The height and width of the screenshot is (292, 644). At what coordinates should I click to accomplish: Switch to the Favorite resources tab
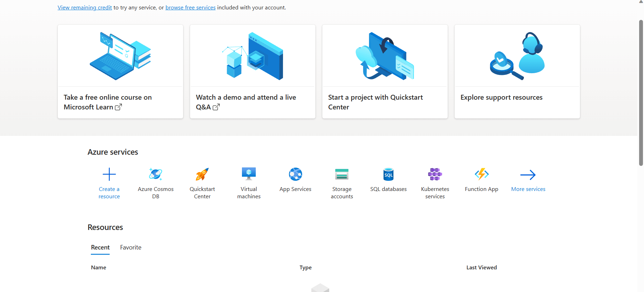(131, 247)
